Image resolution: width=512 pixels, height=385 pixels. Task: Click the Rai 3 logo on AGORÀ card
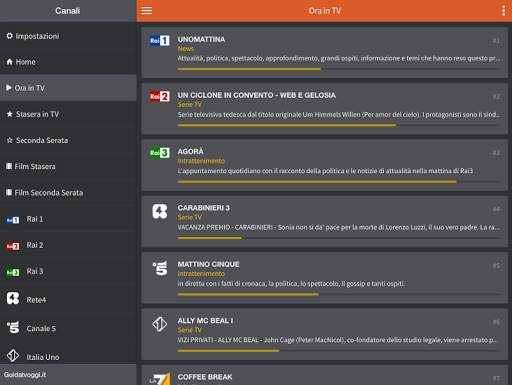coord(159,153)
